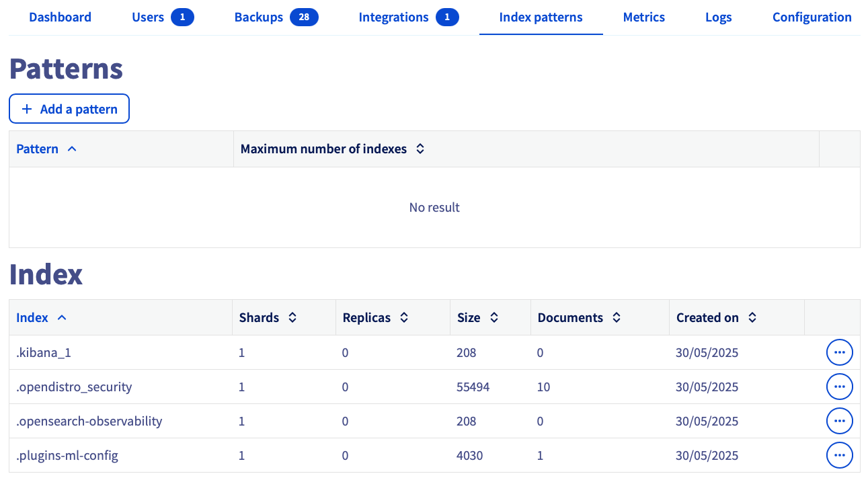Switch to the Metrics tab
This screenshot has height=478, width=868.
pyautogui.click(x=644, y=17)
